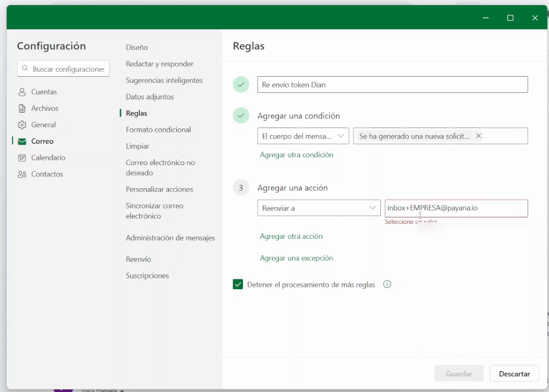Click the 'Agregar una condición' heading
This screenshot has width=549, height=392.
[298, 116]
